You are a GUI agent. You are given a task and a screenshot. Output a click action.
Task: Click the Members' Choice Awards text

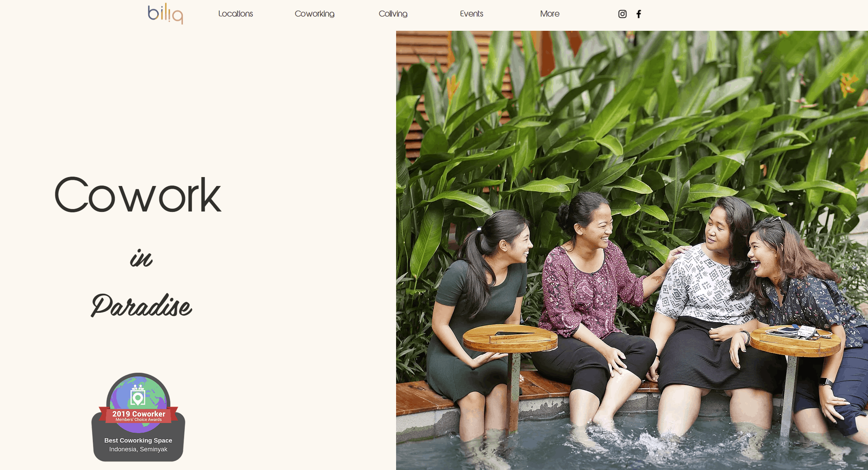[139, 420]
